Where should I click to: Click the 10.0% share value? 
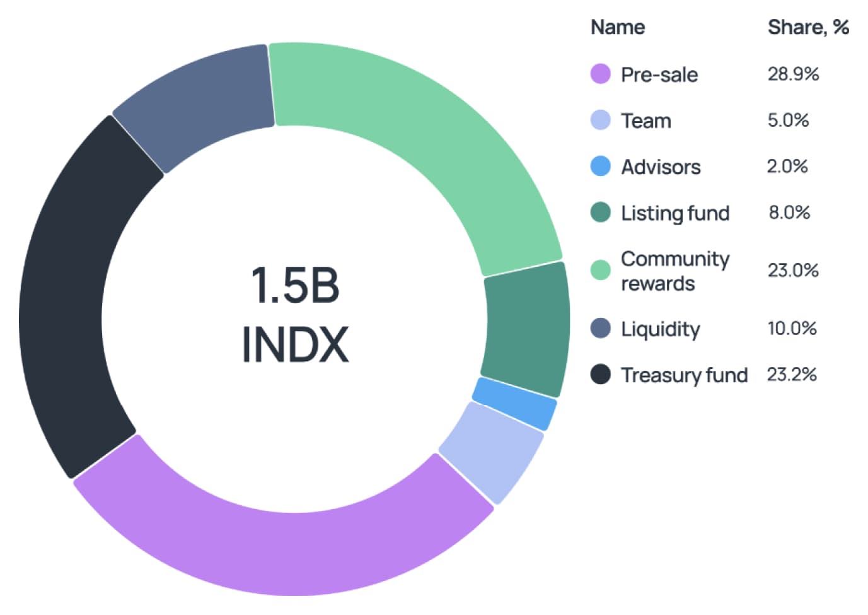pyautogui.click(x=792, y=328)
